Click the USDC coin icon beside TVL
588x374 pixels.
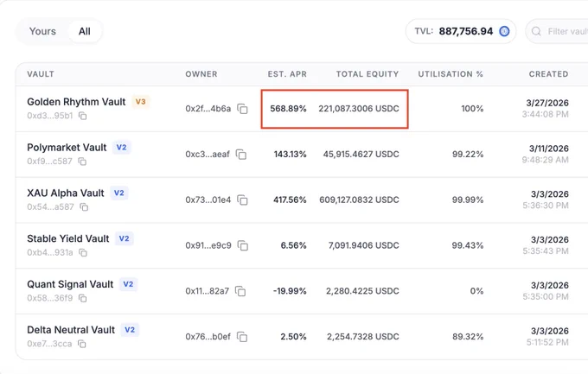[x=504, y=31]
